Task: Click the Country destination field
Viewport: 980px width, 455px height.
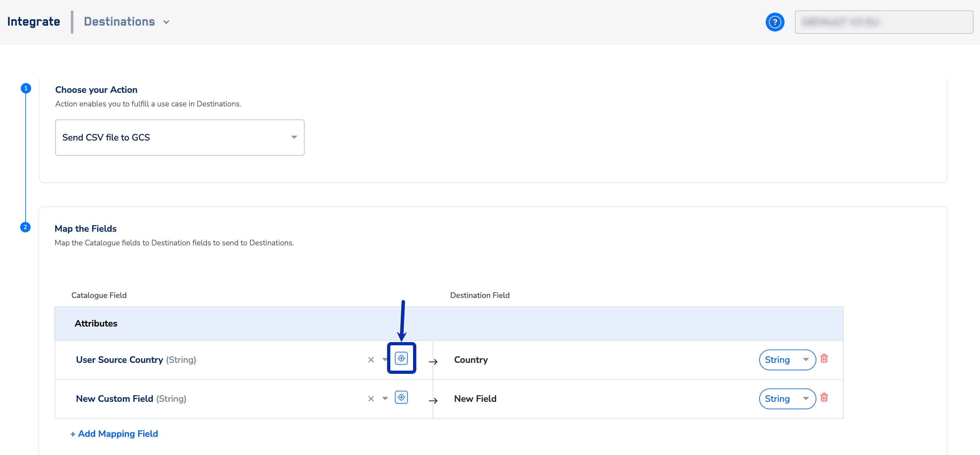Action: pyautogui.click(x=471, y=360)
